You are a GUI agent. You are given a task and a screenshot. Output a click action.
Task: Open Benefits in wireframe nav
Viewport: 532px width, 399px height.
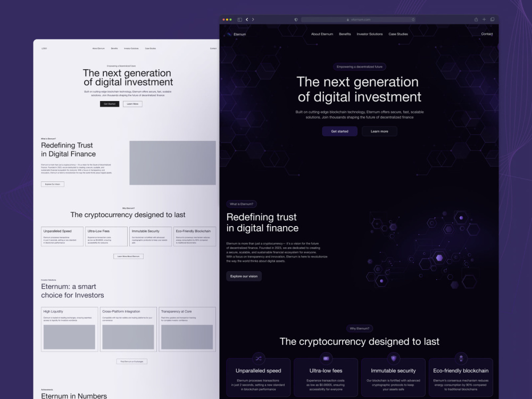pos(114,48)
